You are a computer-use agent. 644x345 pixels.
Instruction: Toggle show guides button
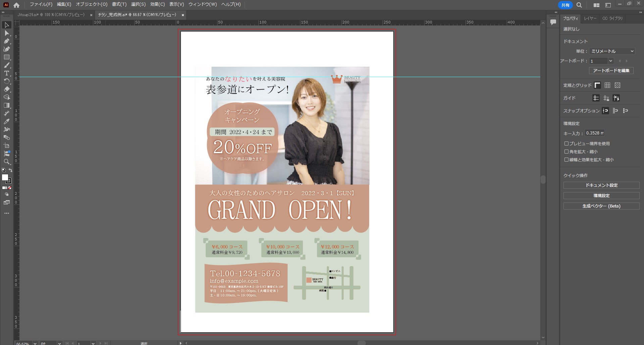pyautogui.click(x=596, y=98)
